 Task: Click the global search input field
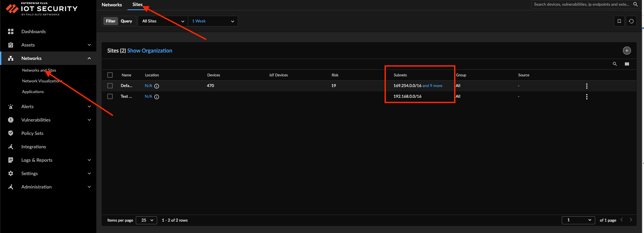tap(582, 4)
